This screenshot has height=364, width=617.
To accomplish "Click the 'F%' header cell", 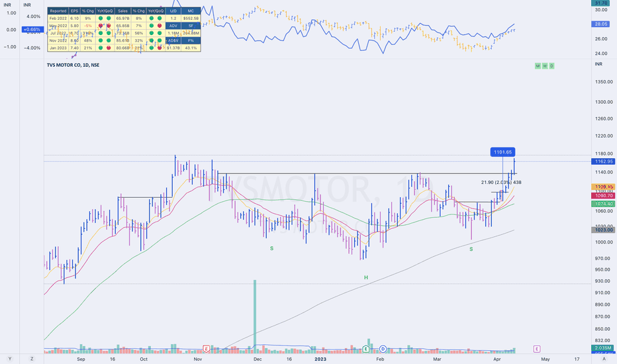I will [x=191, y=40].
